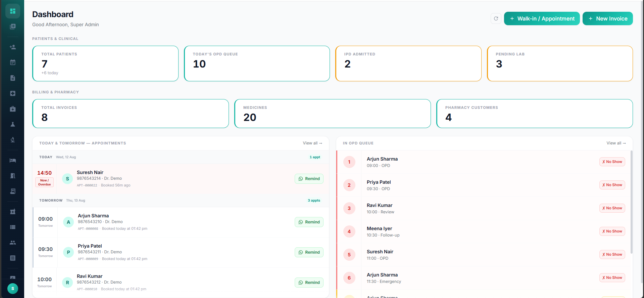Send Remind to Ravi Kumar at 10:00

[x=309, y=283]
